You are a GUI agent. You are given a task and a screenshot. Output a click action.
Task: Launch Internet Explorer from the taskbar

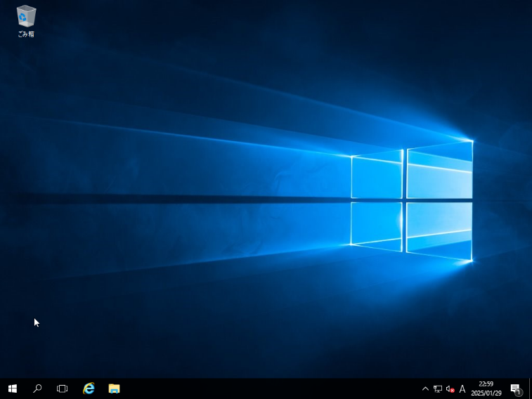click(89, 388)
